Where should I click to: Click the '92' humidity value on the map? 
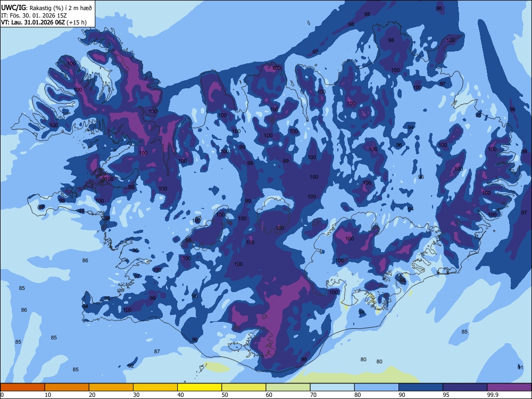tap(131, 366)
